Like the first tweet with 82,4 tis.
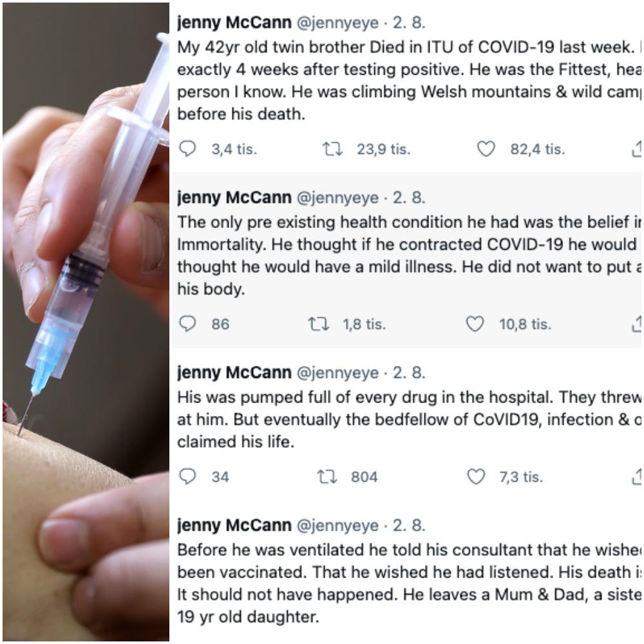The width and height of the screenshot is (644, 644). pos(486,149)
